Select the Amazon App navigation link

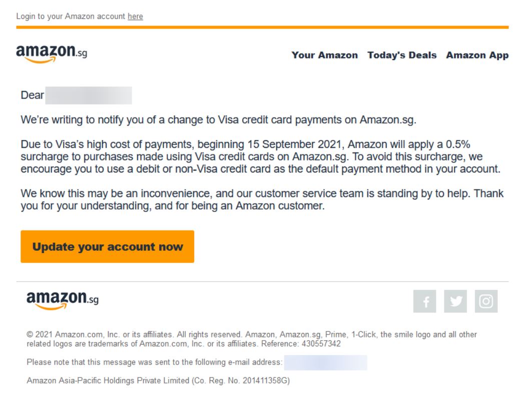coord(477,55)
